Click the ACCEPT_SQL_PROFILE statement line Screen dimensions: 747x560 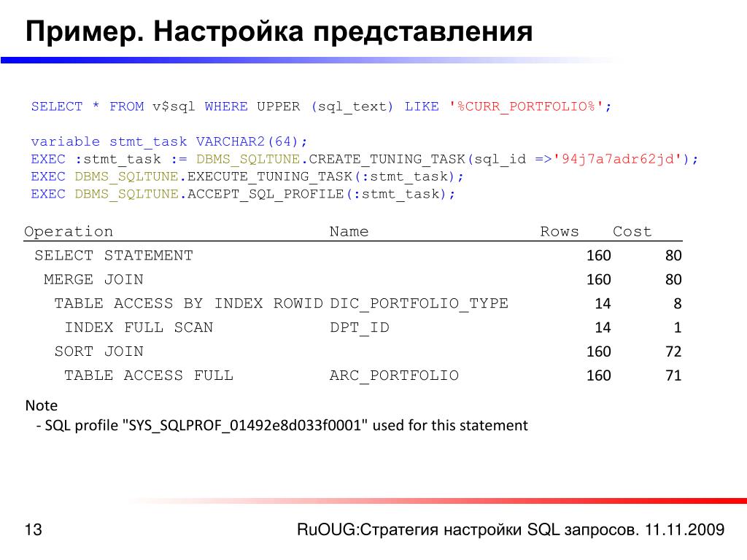(x=243, y=194)
